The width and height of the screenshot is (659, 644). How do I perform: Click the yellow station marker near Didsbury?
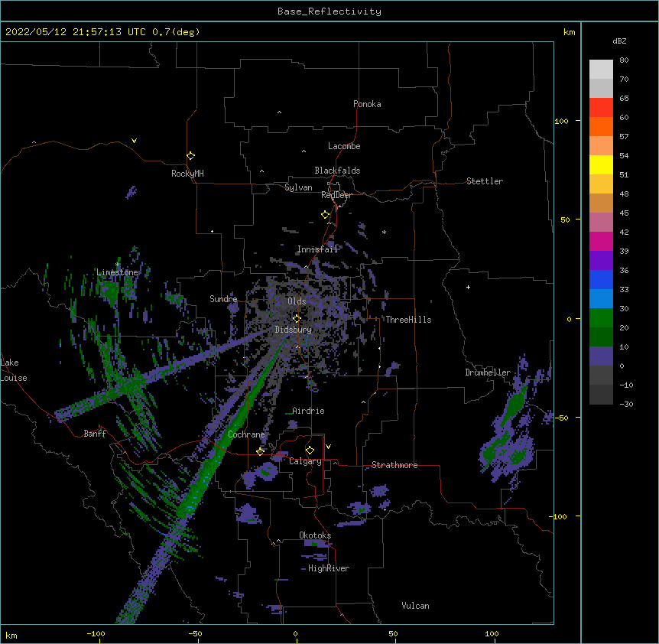pos(297,318)
